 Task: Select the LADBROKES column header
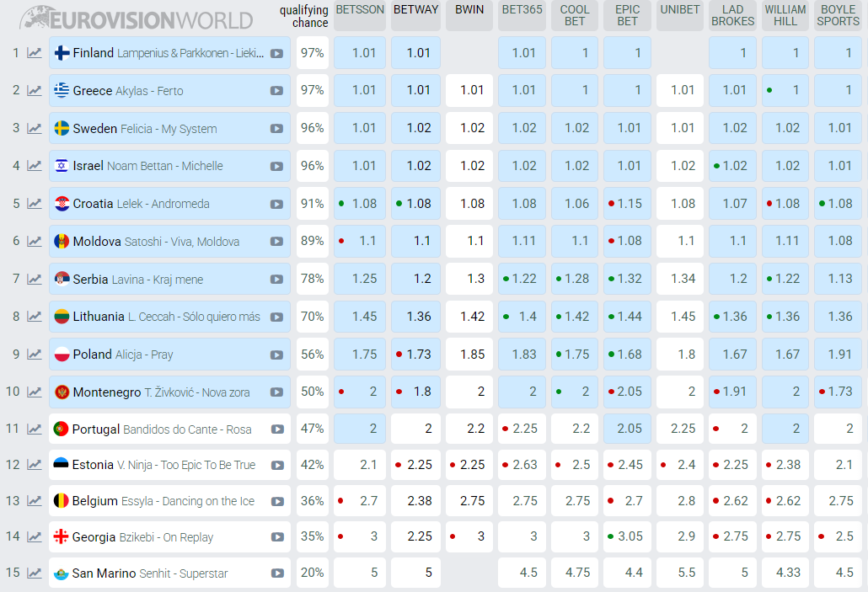coord(732,15)
